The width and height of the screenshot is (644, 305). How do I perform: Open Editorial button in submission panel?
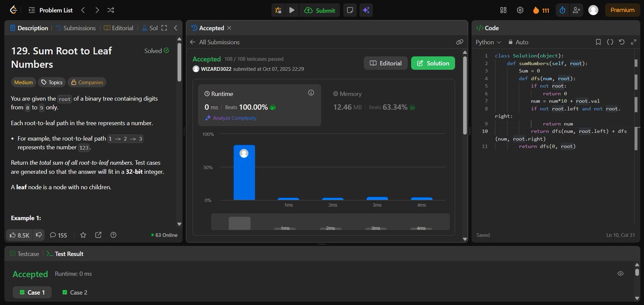(x=386, y=63)
